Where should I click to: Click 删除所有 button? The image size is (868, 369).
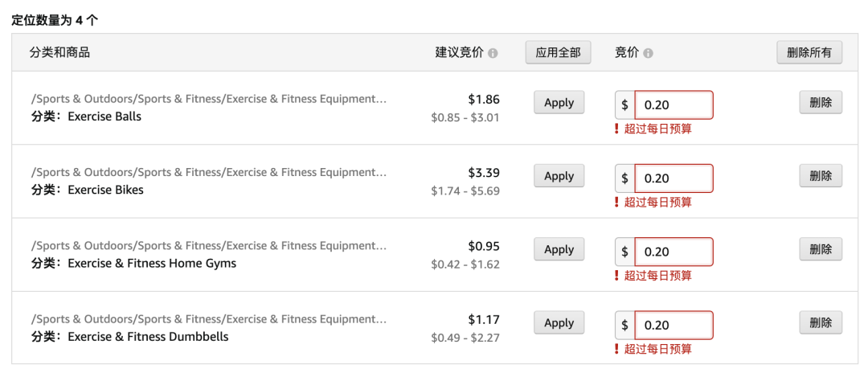(x=809, y=52)
